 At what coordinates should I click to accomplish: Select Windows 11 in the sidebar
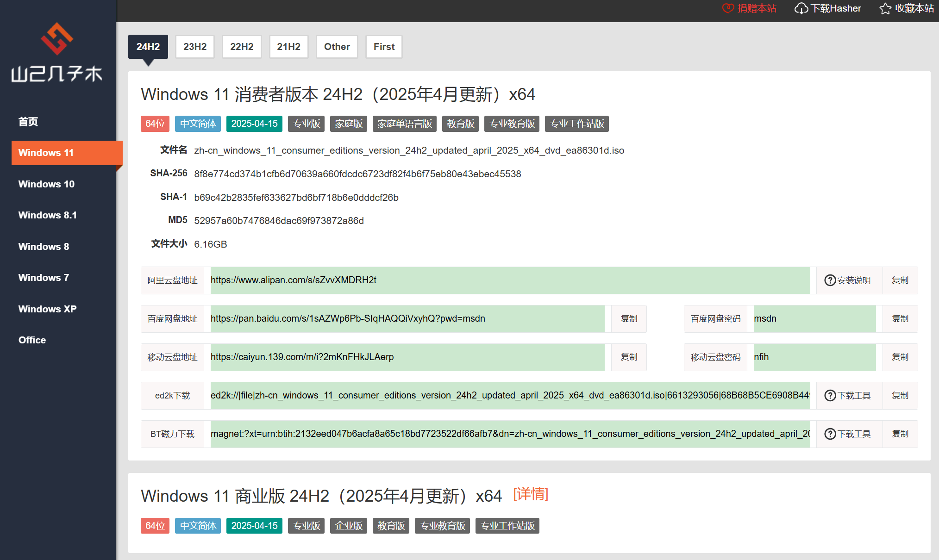click(67, 153)
